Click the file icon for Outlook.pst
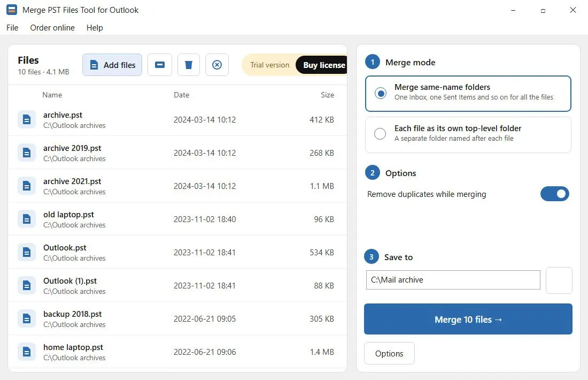Image resolution: width=588 pixels, height=380 pixels. point(27,252)
